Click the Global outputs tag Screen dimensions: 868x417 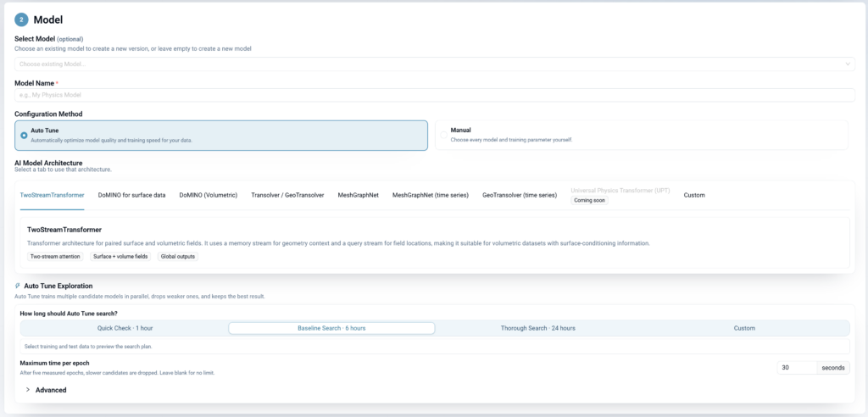(178, 257)
